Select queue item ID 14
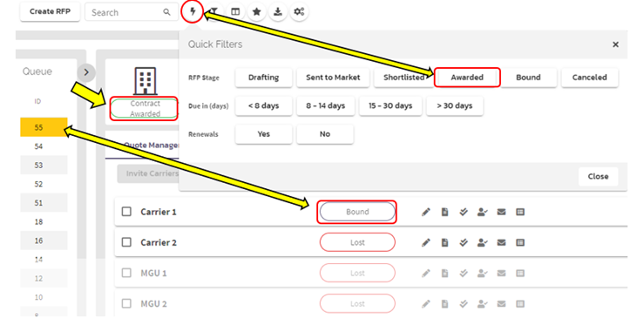Screen dimensions: 644x332 click(x=44, y=260)
